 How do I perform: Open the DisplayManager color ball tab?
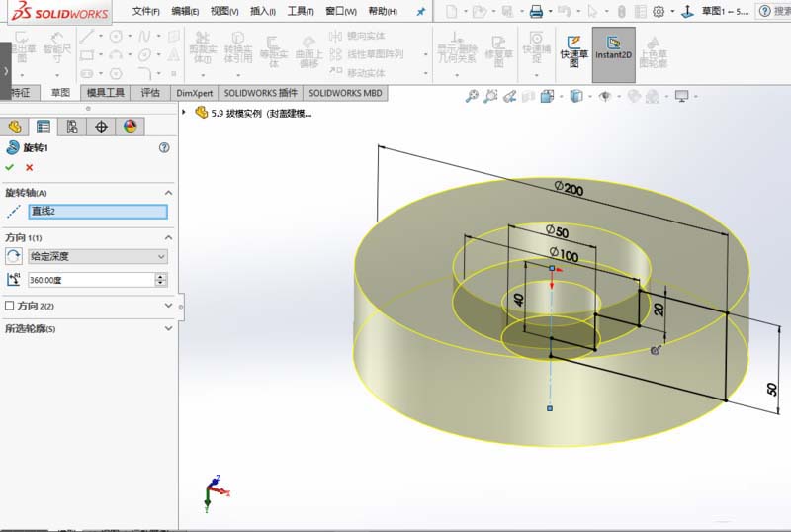[130, 127]
